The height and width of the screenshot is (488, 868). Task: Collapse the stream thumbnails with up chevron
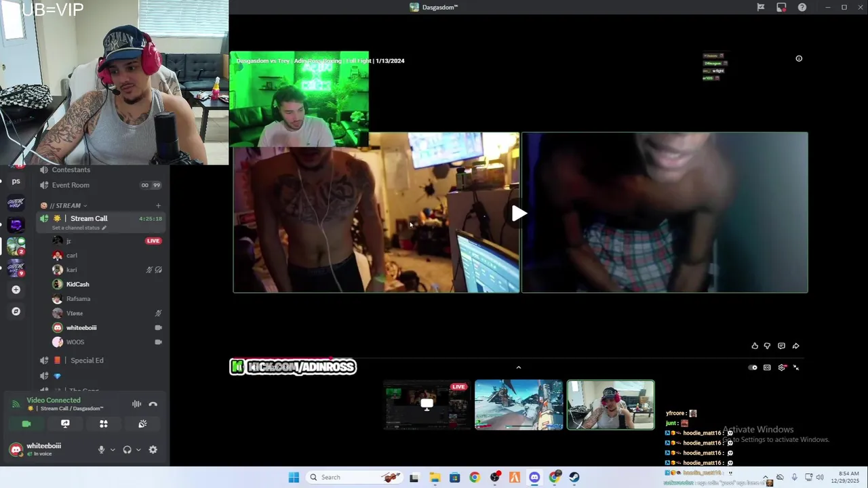pos(519,367)
